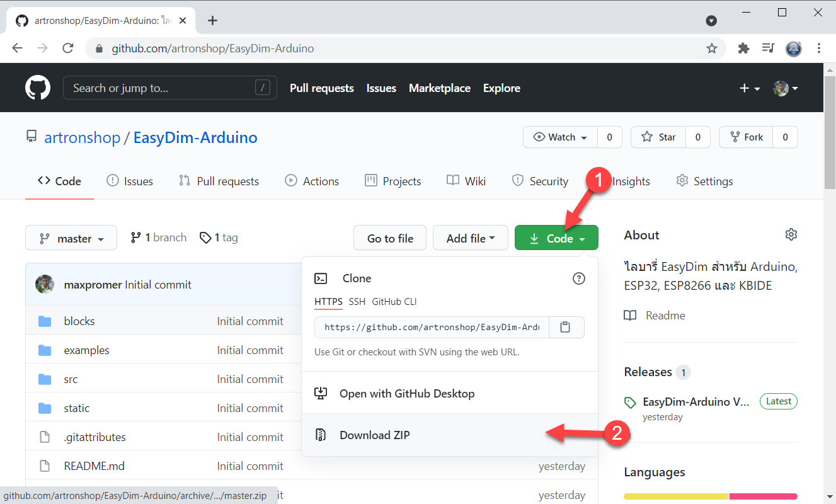The height and width of the screenshot is (504, 836).
Task: Open the browser extensions puzzle icon
Action: [x=743, y=49]
